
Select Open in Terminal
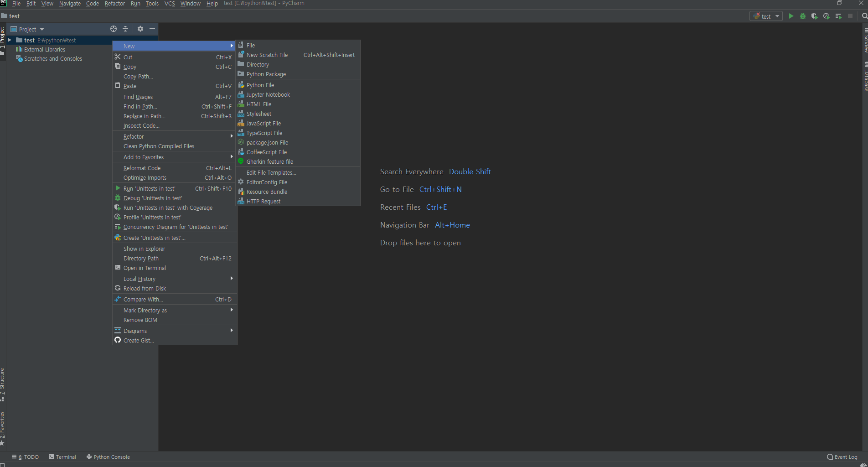point(175,268)
